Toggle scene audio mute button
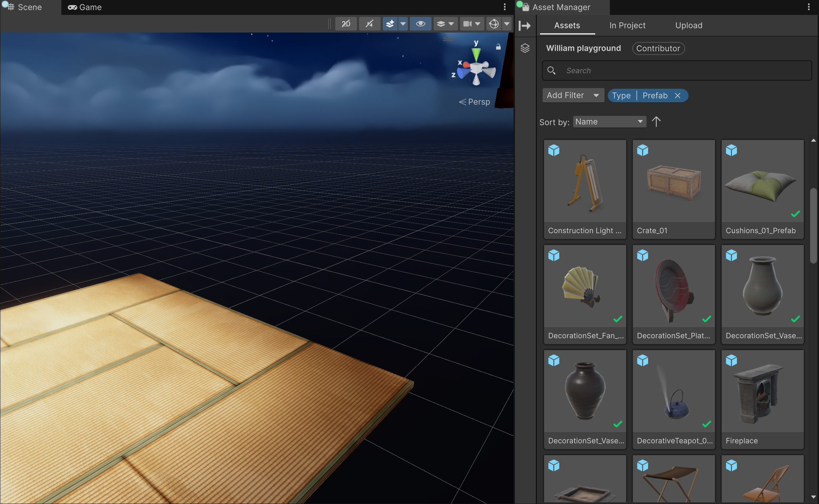The height and width of the screenshot is (504, 819). tap(369, 24)
